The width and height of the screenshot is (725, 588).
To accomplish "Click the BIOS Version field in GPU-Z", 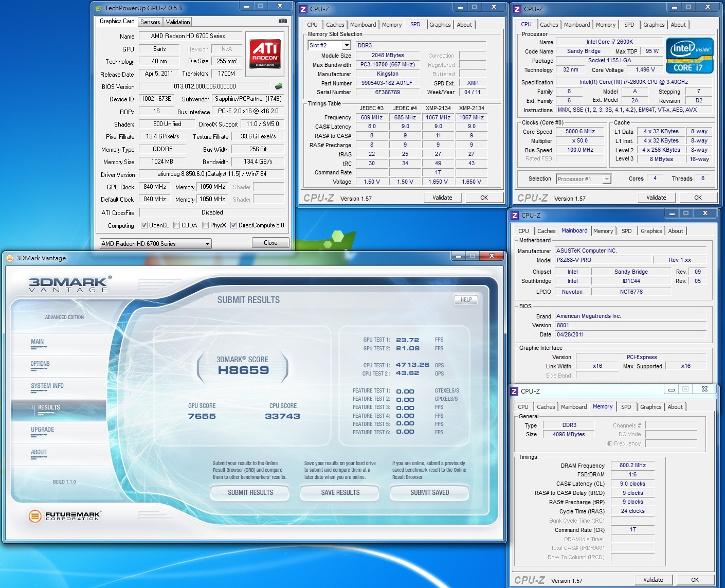I will pyautogui.click(x=205, y=86).
